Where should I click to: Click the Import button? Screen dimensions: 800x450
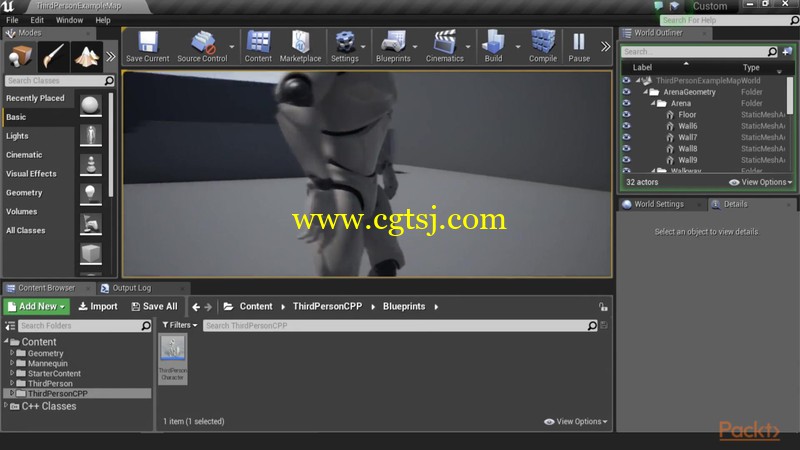(x=97, y=306)
